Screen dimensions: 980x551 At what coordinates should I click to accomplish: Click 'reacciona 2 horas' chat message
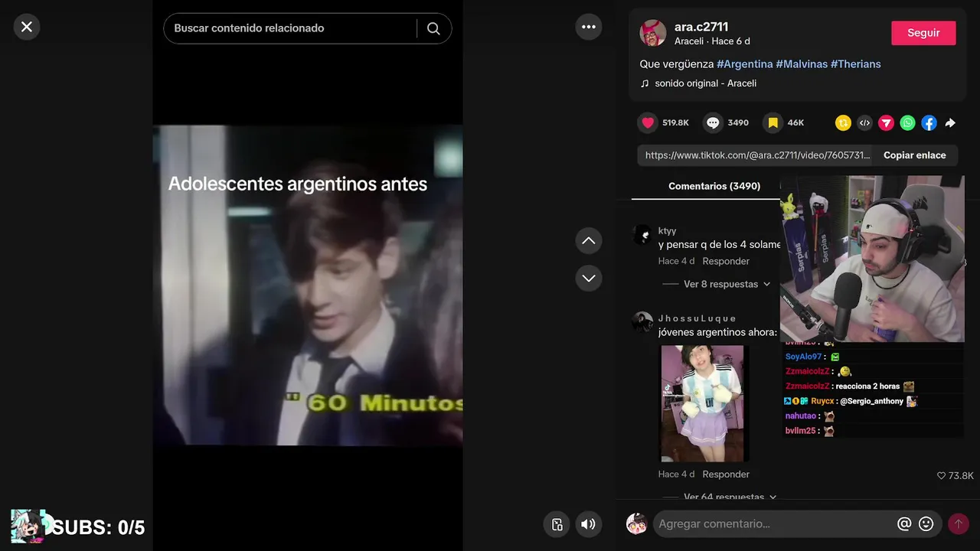pos(869,386)
